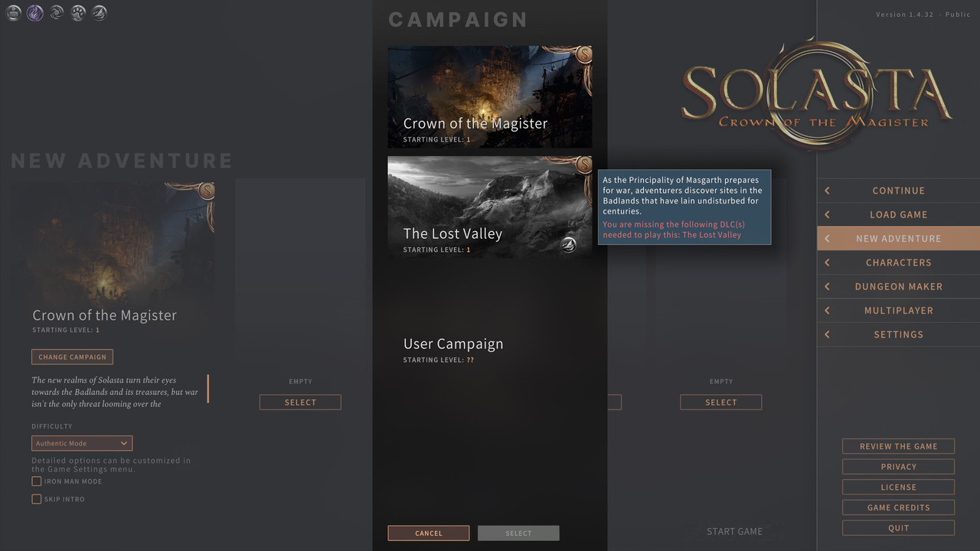Click the Quit button

pos(898,528)
